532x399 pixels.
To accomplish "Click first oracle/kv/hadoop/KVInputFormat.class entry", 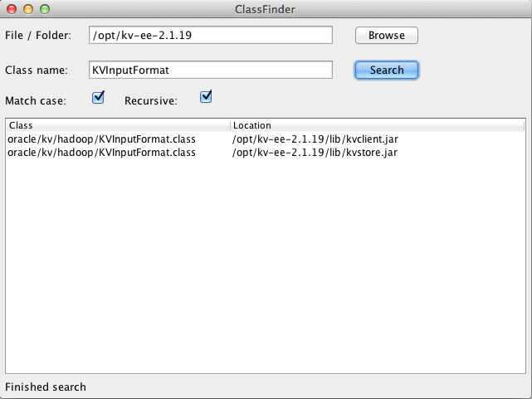I will coord(101,139).
